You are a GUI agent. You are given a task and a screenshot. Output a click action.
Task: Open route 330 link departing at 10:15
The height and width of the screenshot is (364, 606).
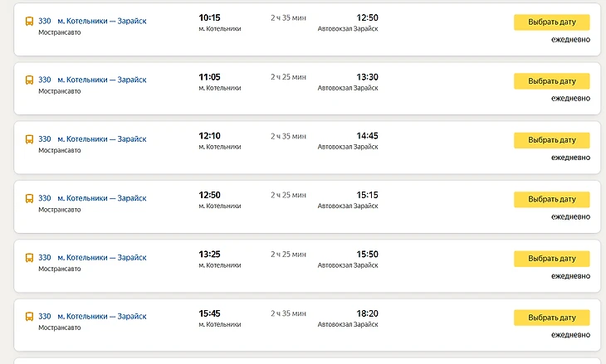click(x=45, y=21)
